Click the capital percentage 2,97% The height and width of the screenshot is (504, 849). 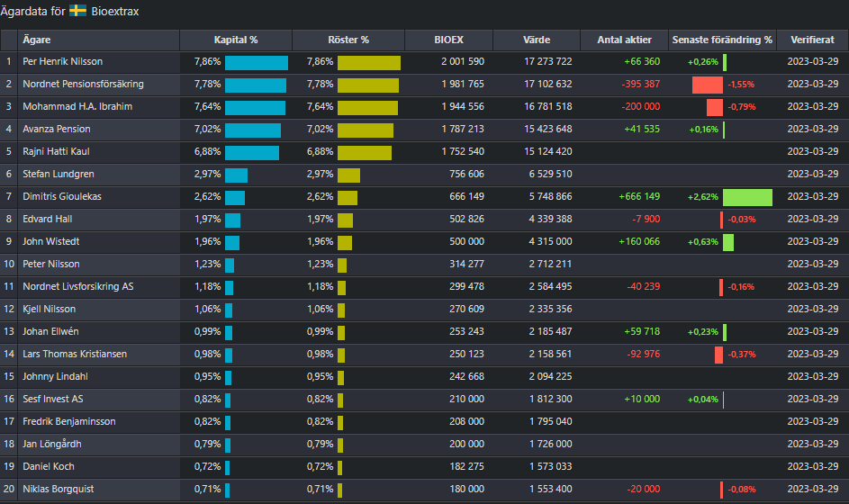pyautogui.click(x=207, y=174)
